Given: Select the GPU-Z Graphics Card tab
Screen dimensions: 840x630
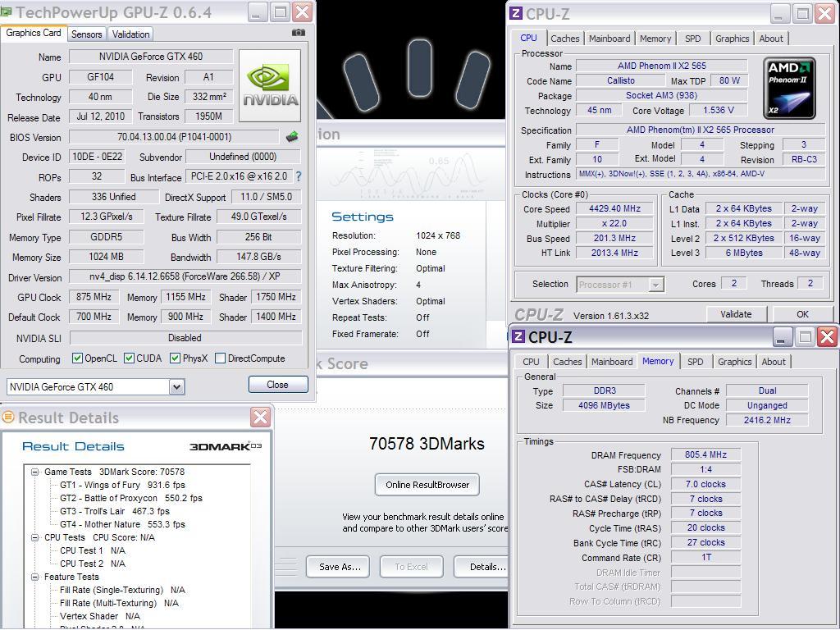Looking at the screenshot, I should click(x=33, y=33).
